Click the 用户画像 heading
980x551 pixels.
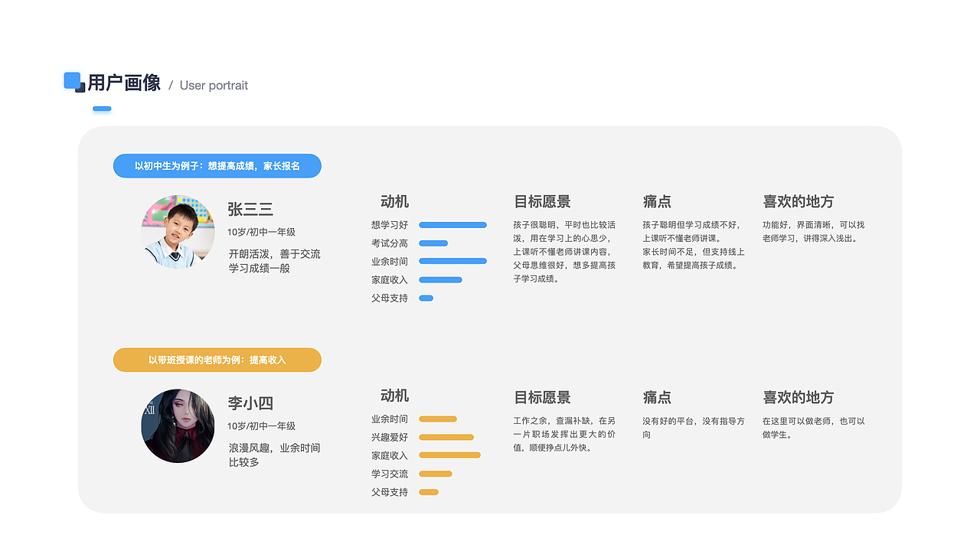124,83
